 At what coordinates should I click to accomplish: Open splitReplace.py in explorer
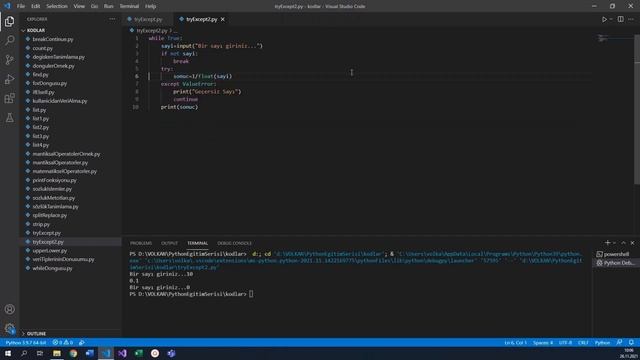[49, 215]
